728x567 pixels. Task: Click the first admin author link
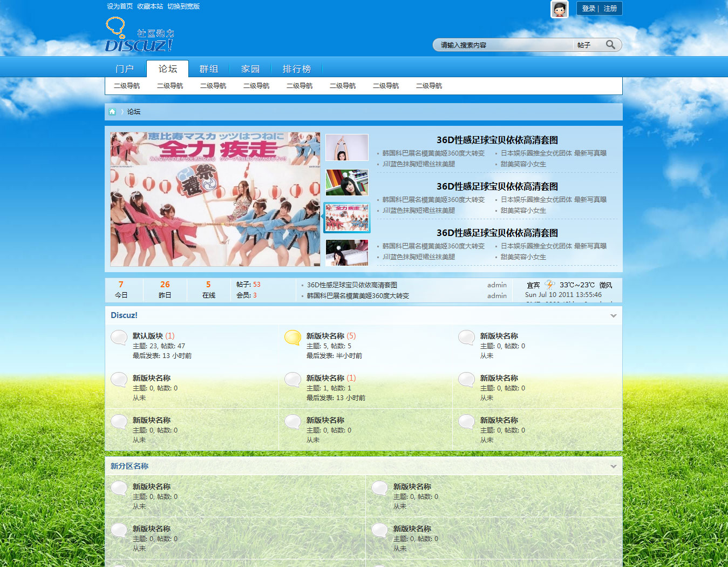[x=497, y=285]
